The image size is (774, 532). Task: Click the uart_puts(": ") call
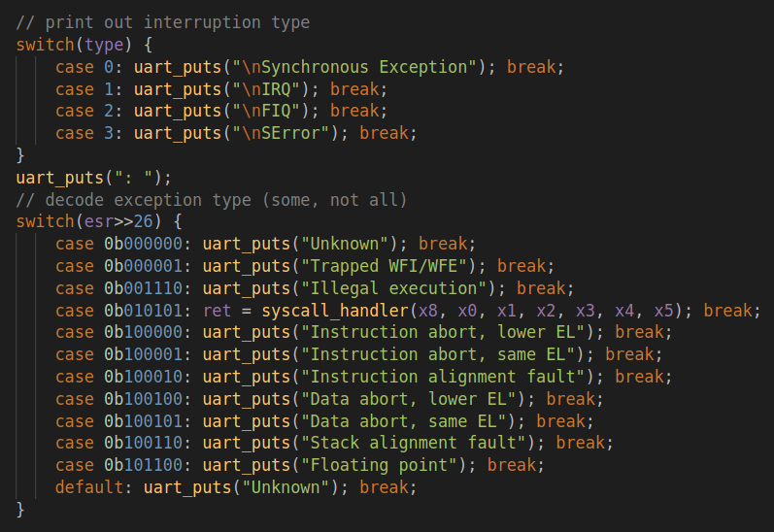click(93, 178)
